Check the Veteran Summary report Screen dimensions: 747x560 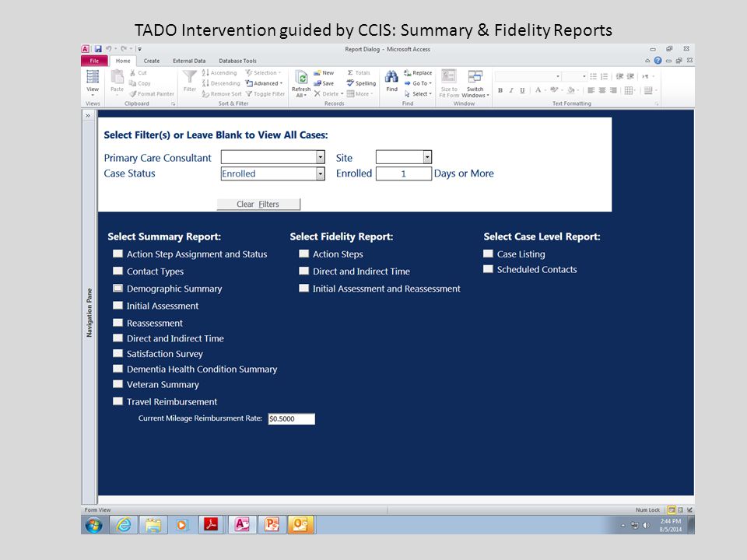click(117, 383)
